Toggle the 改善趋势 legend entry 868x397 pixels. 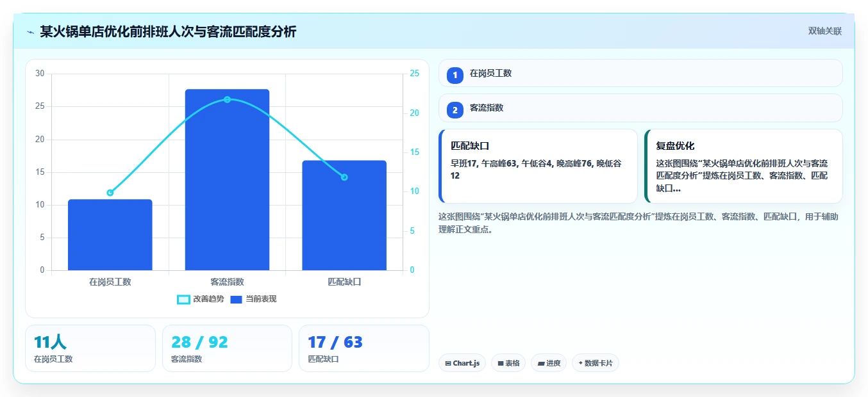coord(201,299)
